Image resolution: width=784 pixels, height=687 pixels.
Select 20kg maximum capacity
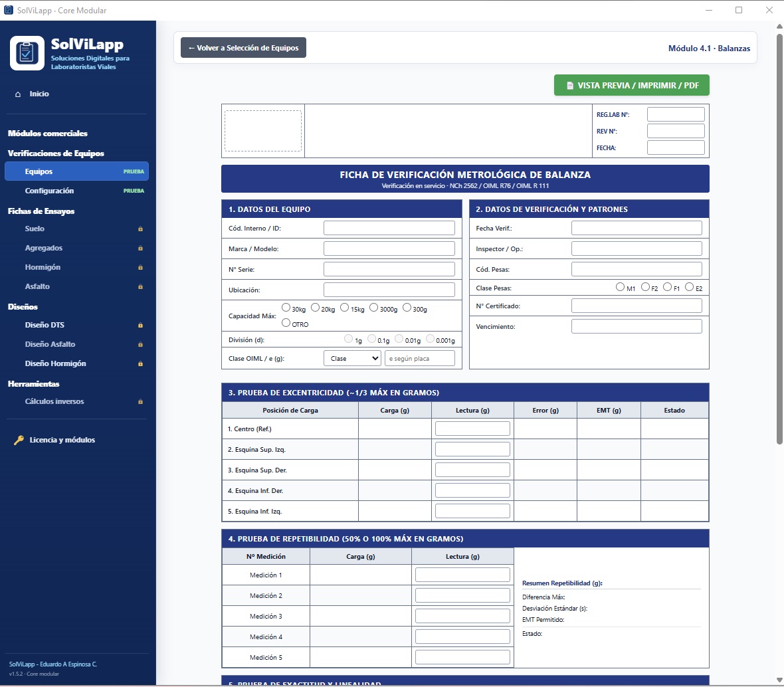pos(316,308)
